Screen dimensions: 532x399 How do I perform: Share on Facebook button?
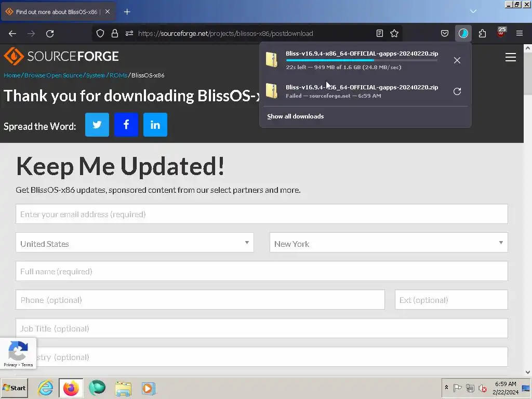click(x=126, y=125)
